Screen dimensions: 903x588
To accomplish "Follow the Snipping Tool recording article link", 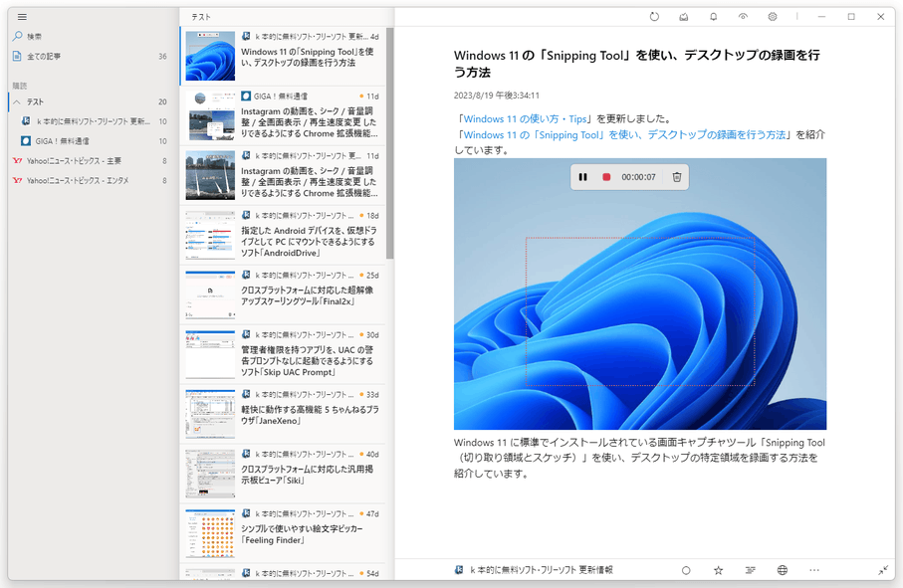I will click(x=624, y=134).
